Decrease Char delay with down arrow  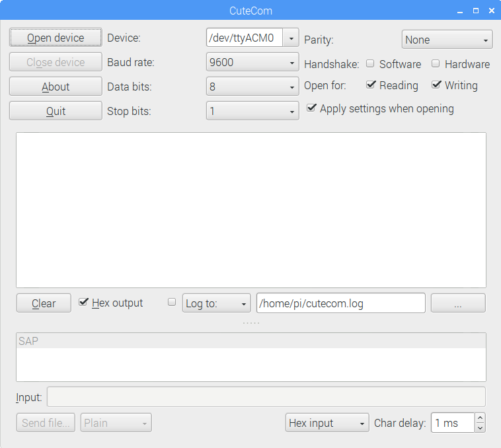(x=480, y=428)
